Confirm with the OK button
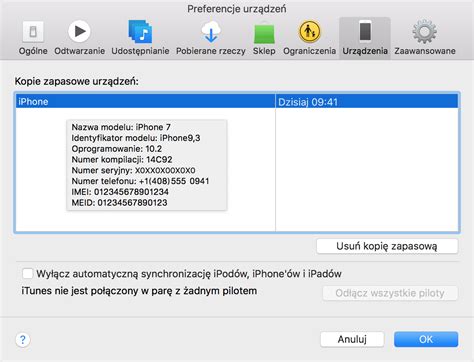This screenshot has width=474, height=362. click(426, 339)
